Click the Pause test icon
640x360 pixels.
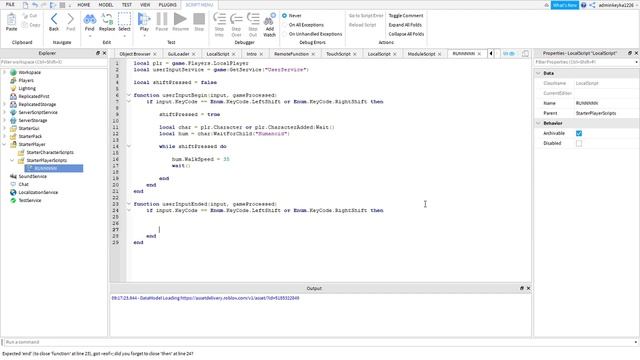coord(162,19)
